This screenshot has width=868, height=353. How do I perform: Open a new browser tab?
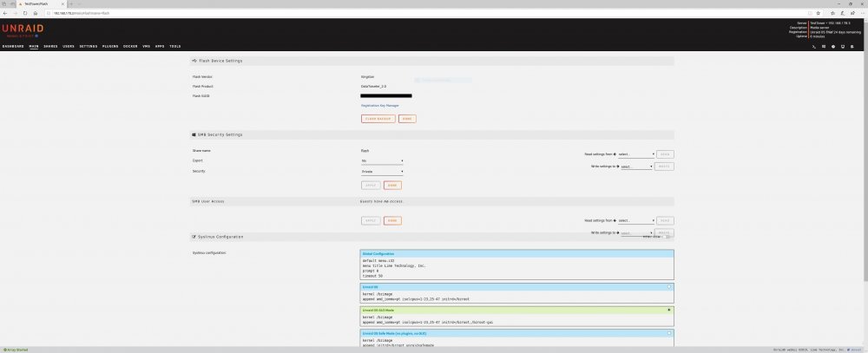click(71, 3)
